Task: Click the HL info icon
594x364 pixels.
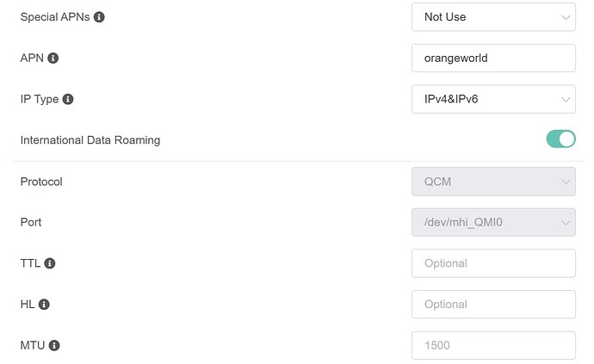Action: point(45,305)
